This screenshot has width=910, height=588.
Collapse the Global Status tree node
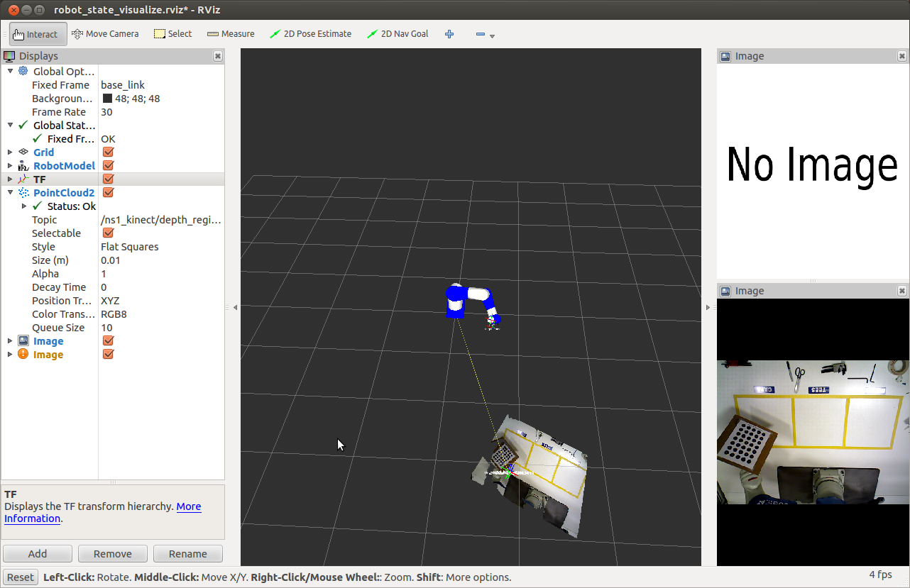pos(10,126)
